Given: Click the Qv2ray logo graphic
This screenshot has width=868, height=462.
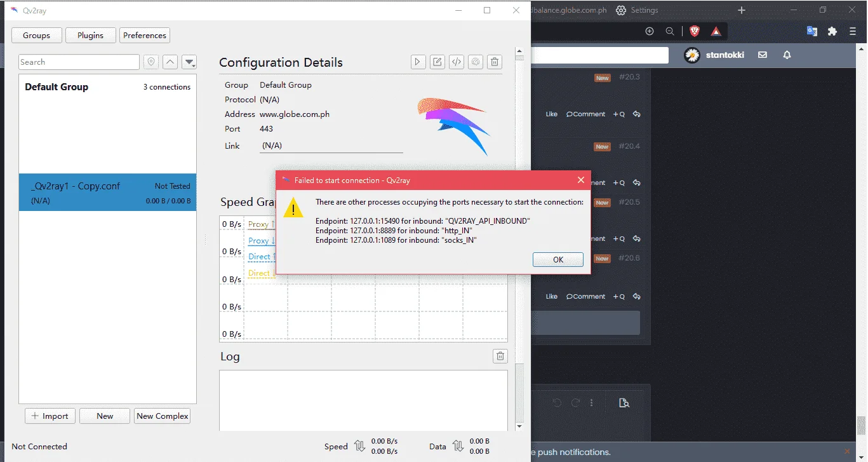Looking at the screenshot, I should pyautogui.click(x=453, y=126).
